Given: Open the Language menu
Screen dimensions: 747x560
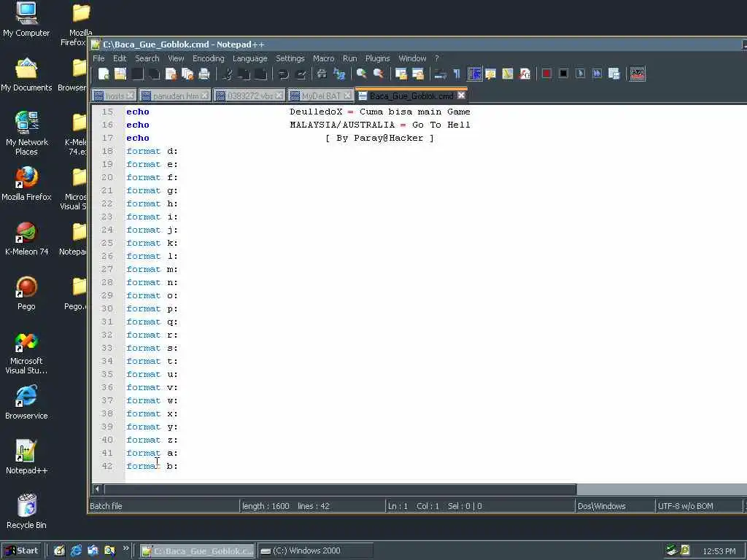Looking at the screenshot, I should pyautogui.click(x=249, y=58).
